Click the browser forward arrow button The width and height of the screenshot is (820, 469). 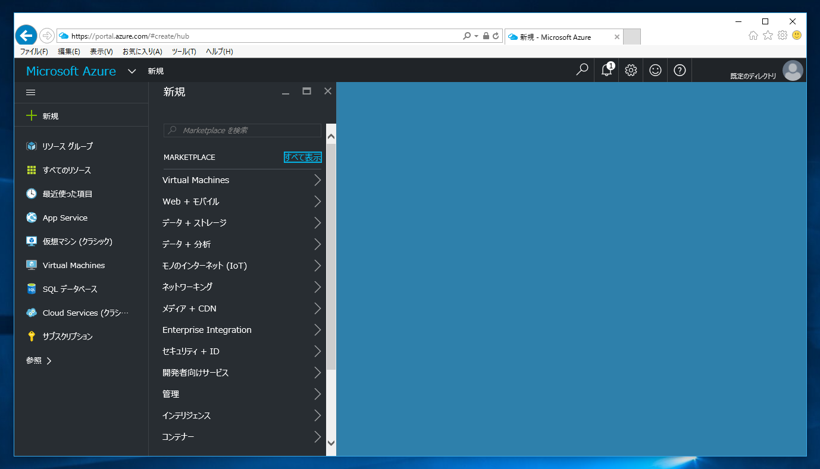47,36
